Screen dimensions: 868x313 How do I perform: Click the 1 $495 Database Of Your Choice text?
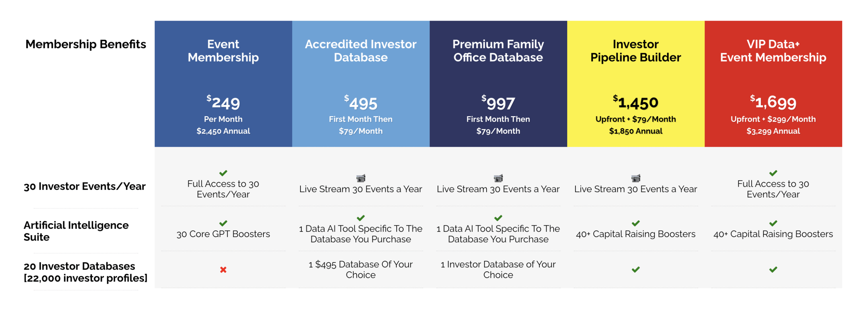coord(360,269)
